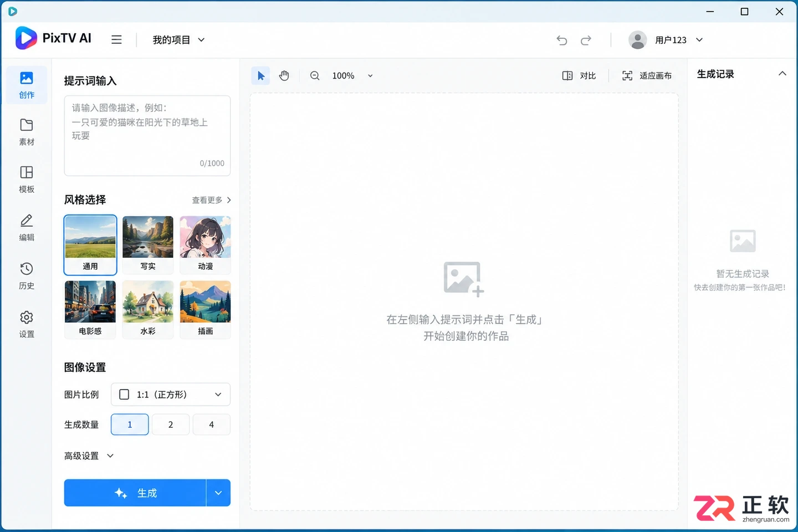
Task: Open the 我的项目 project dropdown
Action: point(178,40)
